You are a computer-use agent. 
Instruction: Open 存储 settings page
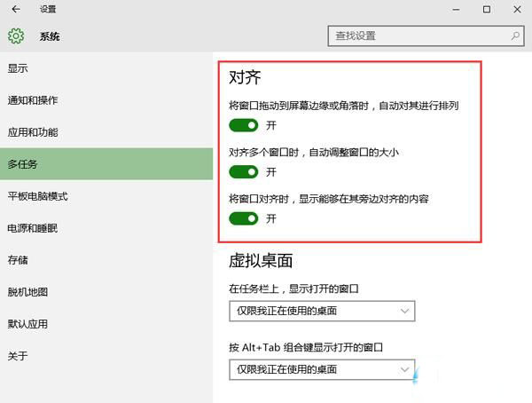18,260
